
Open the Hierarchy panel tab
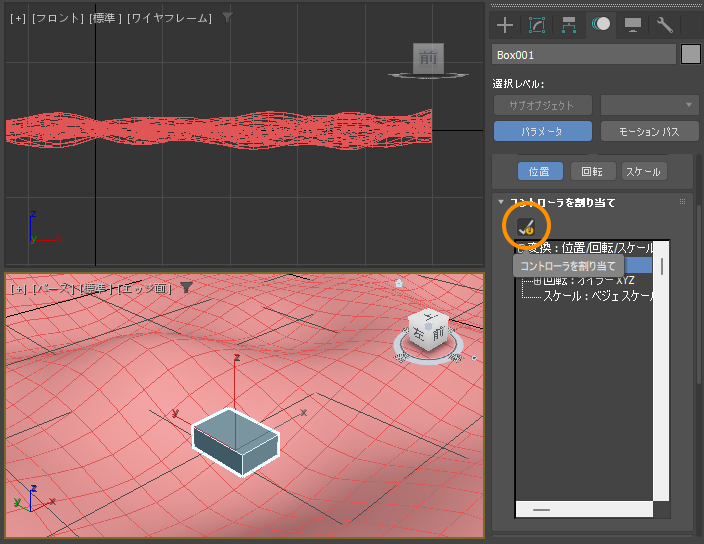[569, 25]
